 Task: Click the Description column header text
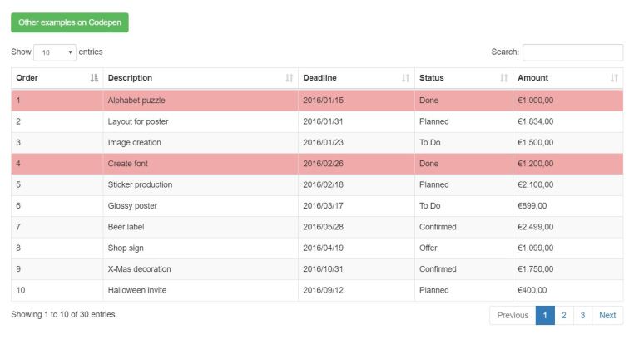tap(130, 78)
